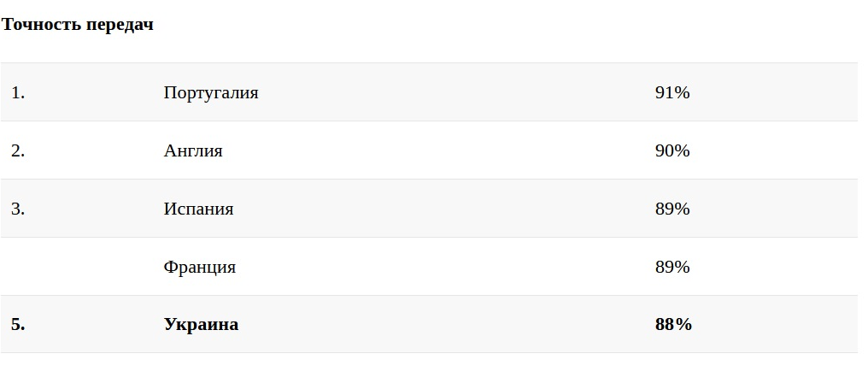Click the word "Точность" in the heading
Image resolution: width=868 pixels, height=389 pixels.
(41, 25)
